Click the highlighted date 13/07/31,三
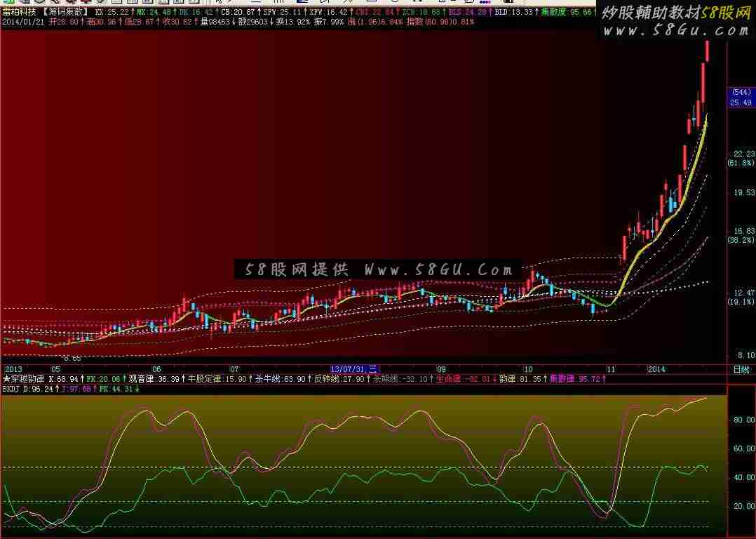Viewport: 756px width, 539px height. (x=354, y=370)
